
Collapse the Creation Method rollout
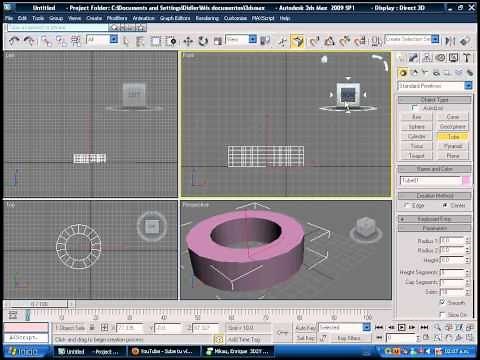[435, 196]
